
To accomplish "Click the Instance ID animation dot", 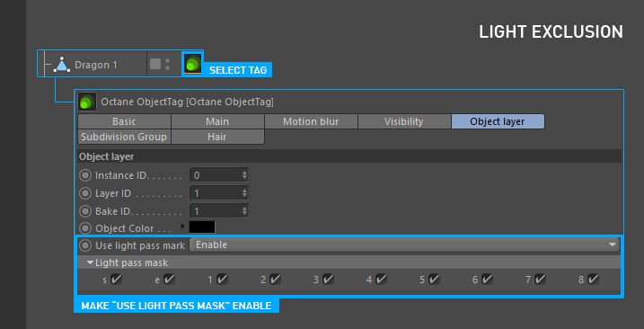I will (85, 175).
